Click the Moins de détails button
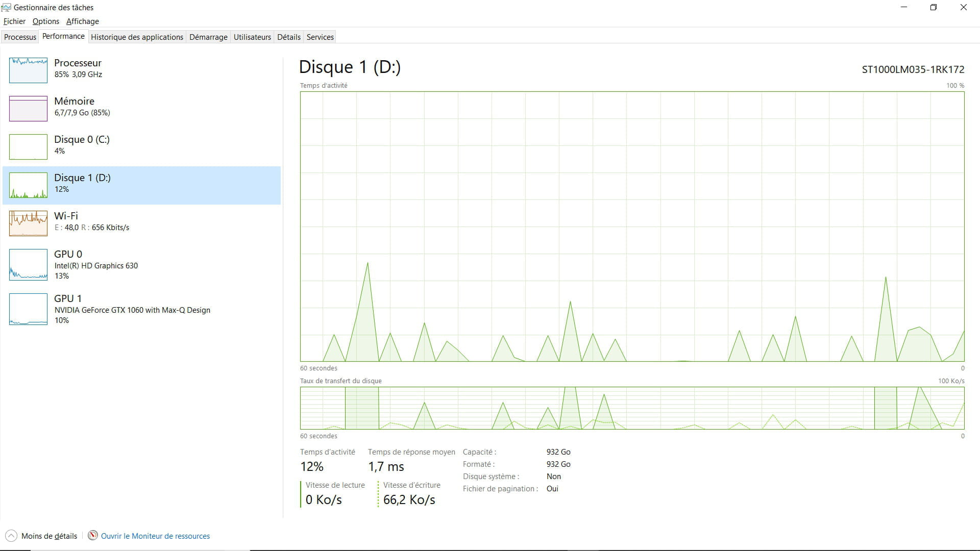 tap(49, 536)
